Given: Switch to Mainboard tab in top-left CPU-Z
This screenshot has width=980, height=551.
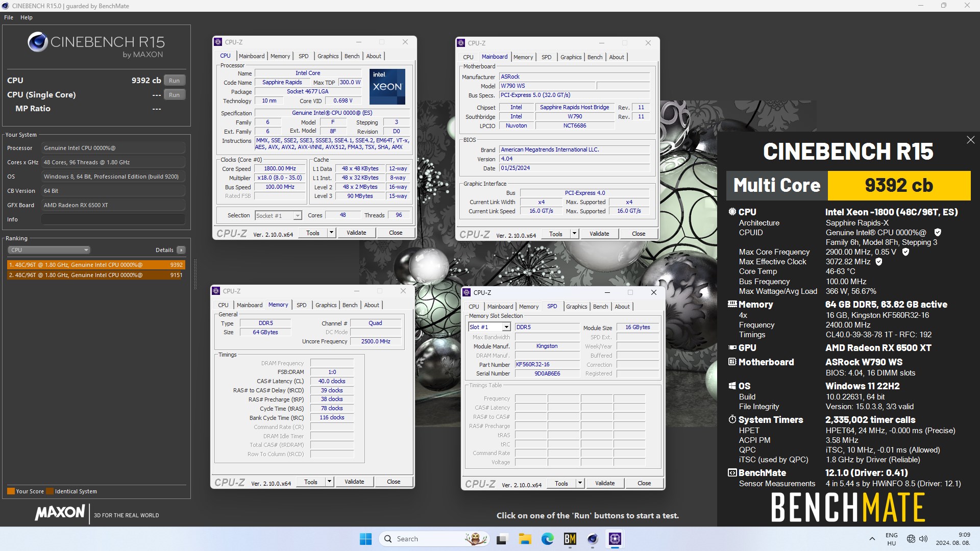Looking at the screenshot, I should coord(252,56).
